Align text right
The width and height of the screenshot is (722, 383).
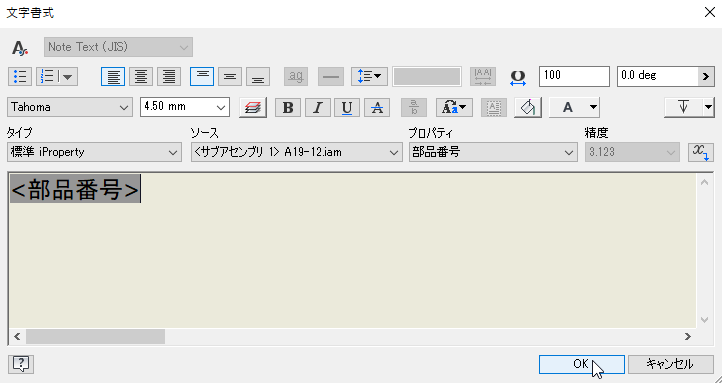click(169, 76)
